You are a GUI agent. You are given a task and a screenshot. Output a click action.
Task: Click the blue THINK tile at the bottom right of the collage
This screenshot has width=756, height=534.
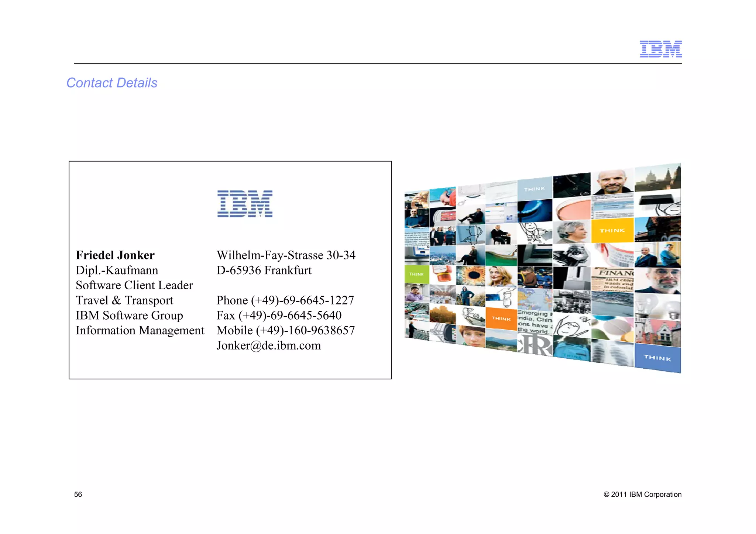pyautogui.click(x=657, y=358)
